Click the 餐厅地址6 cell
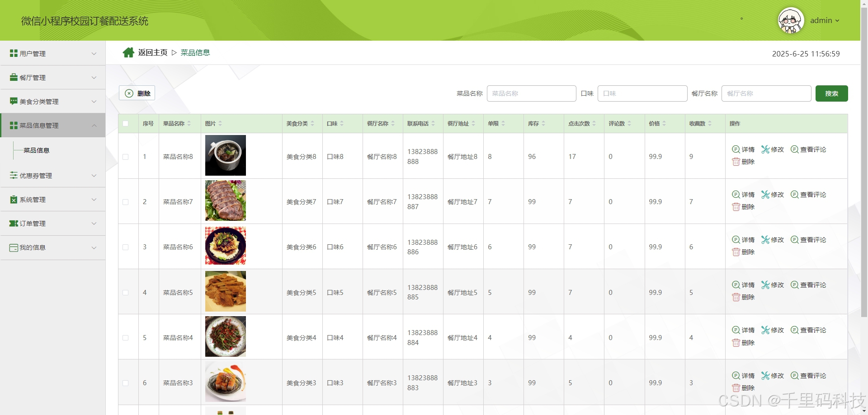 [462, 247]
